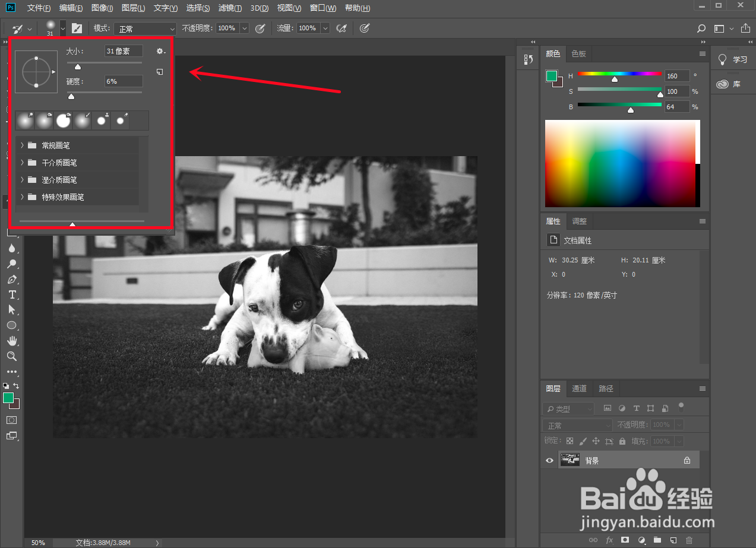
Task: Open the brush settings panel toggle icon
Action: [x=77, y=28]
